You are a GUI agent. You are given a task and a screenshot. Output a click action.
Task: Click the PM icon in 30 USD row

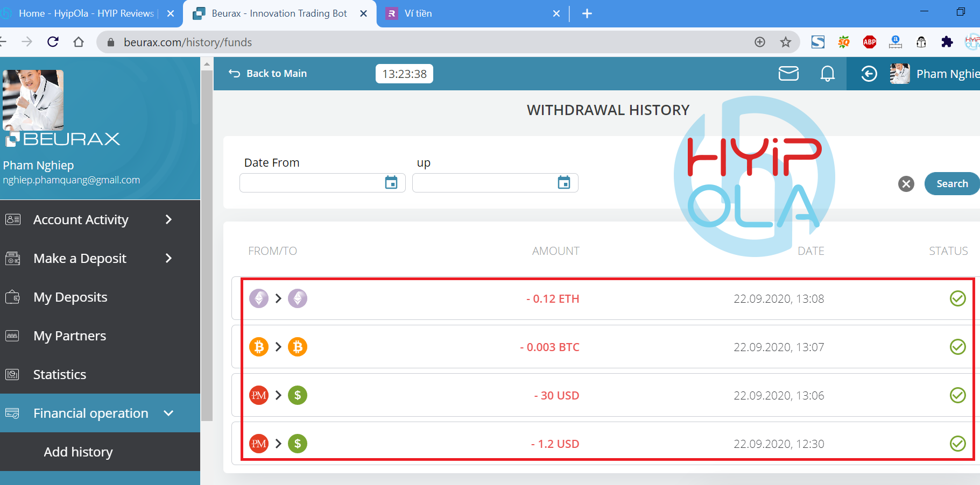point(259,395)
